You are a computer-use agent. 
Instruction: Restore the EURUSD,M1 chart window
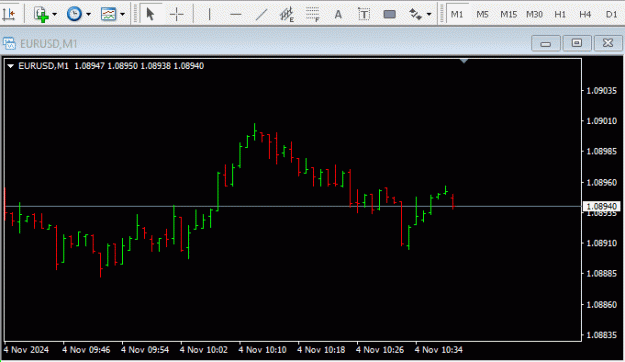(x=577, y=43)
